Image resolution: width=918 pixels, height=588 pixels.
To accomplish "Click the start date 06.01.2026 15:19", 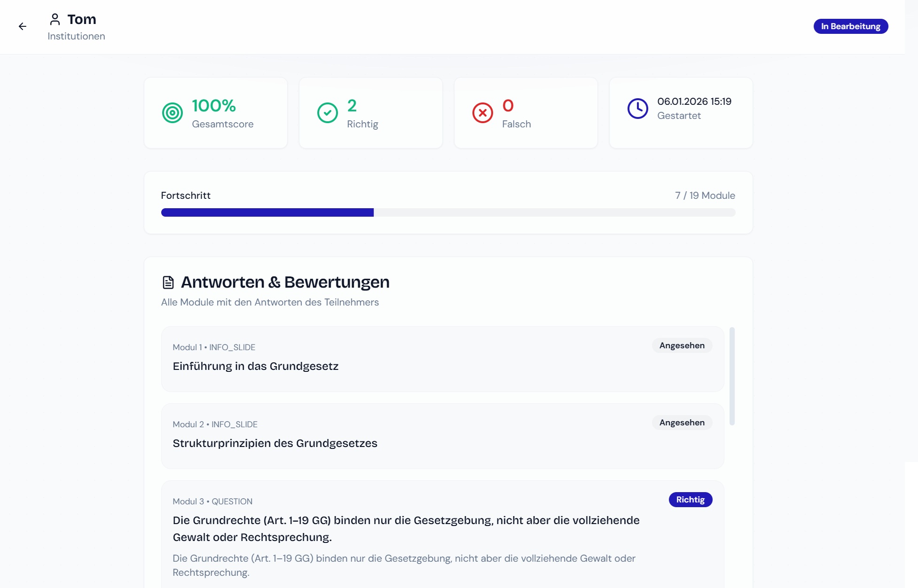I will [x=694, y=102].
